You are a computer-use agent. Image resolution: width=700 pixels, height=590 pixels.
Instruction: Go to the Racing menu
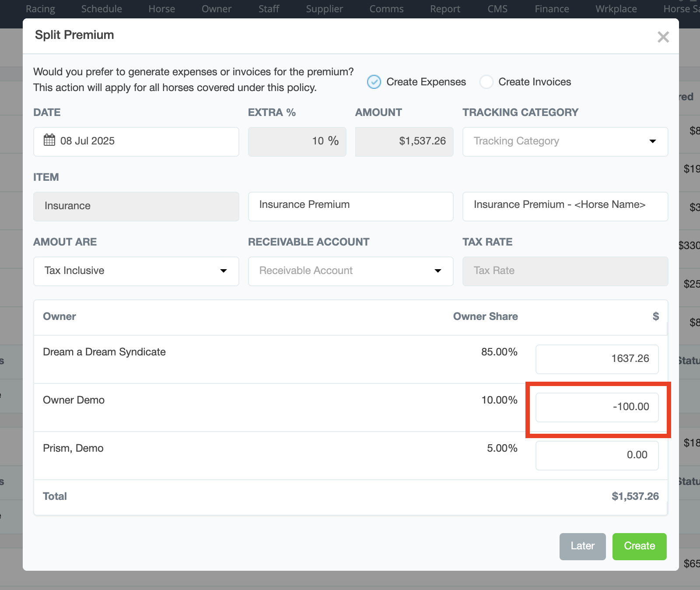click(40, 9)
